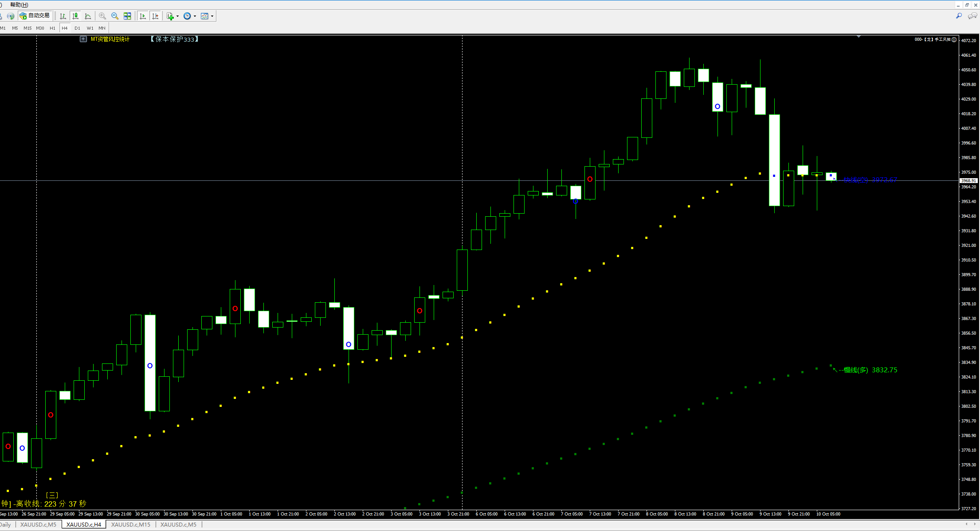
Task: Click the search magnifier at top right
Action: [x=959, y=16]
